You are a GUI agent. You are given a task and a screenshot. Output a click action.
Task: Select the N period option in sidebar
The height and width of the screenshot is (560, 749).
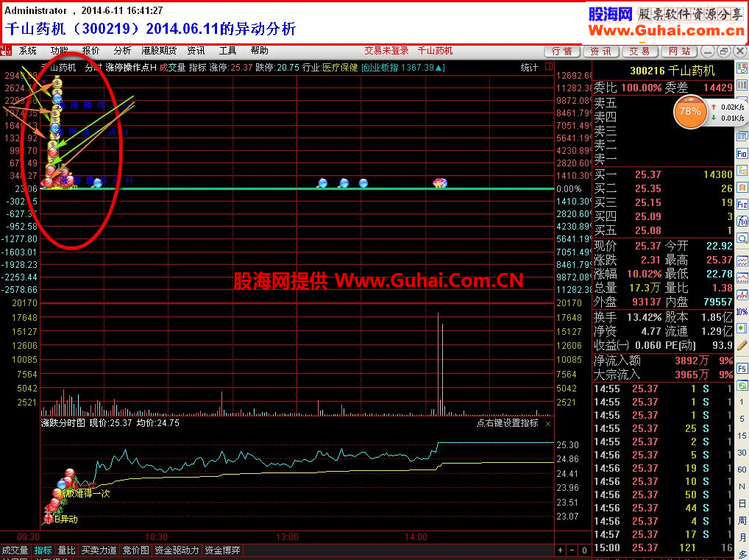[742, 486]
